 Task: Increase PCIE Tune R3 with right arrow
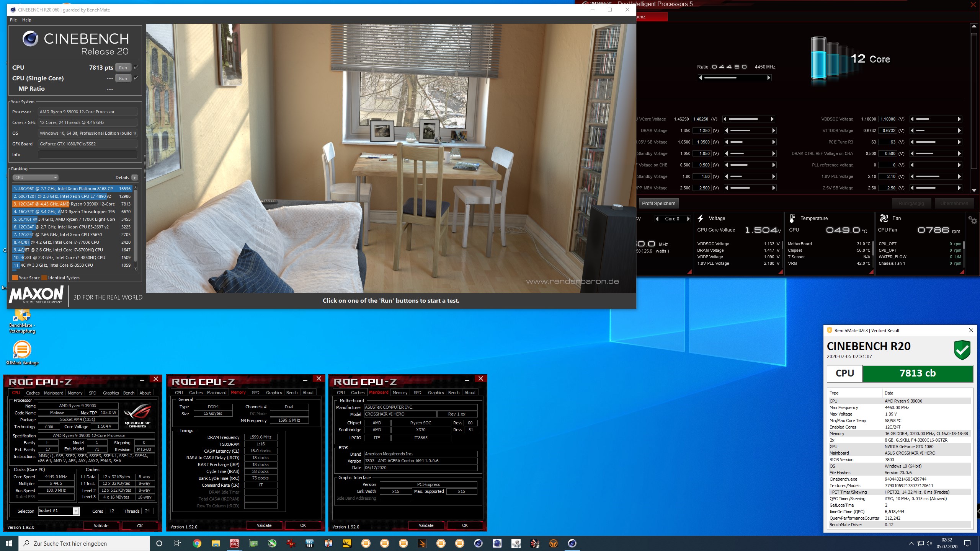click(x=959, y=142)
